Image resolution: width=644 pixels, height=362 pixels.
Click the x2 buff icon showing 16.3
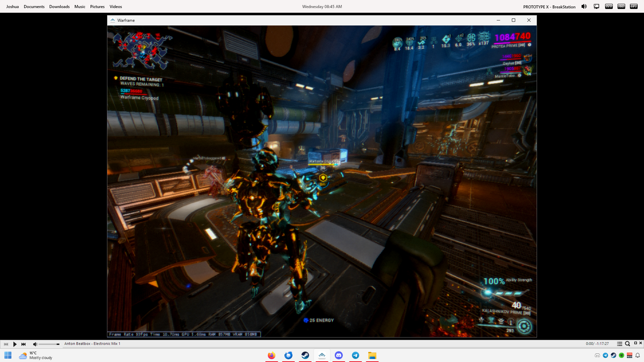(x=446, y=41)
